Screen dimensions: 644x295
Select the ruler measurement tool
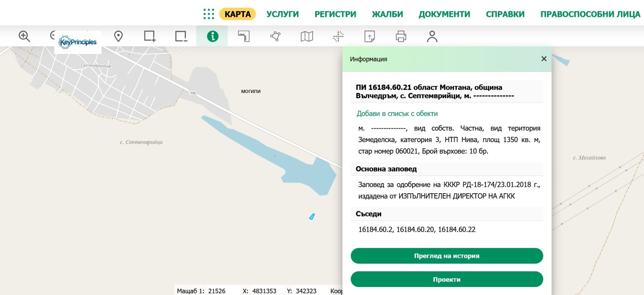point(244,36)
